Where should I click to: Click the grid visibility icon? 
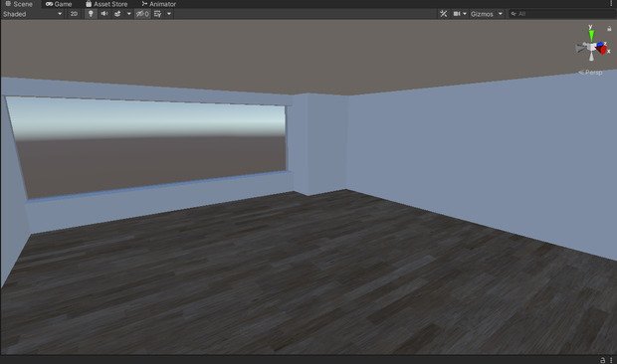[158, 14]
